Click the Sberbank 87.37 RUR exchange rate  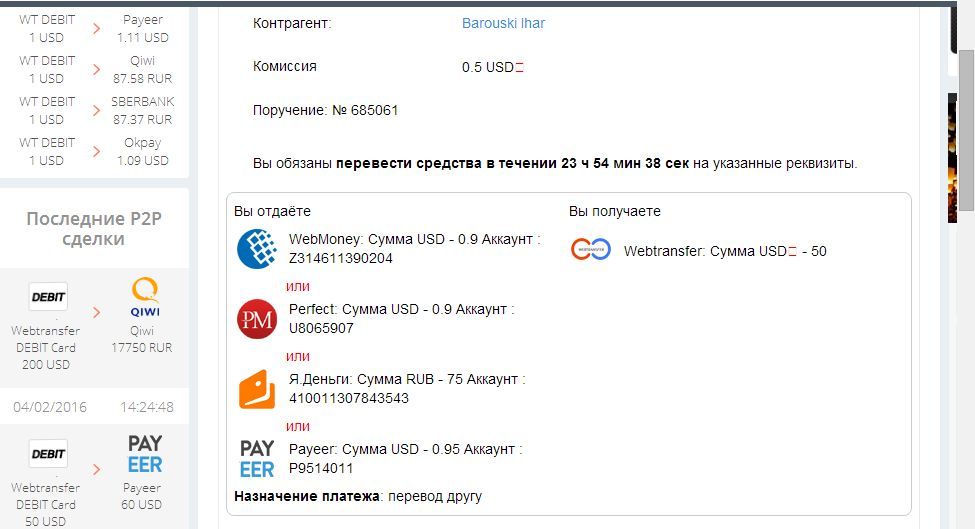click(x=143, y=119)
